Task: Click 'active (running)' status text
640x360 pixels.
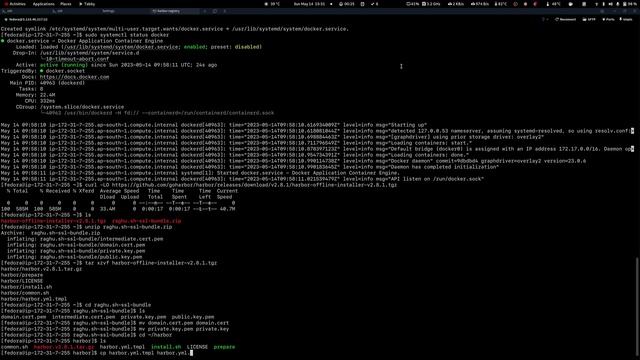Action: (x=64, y=65)
